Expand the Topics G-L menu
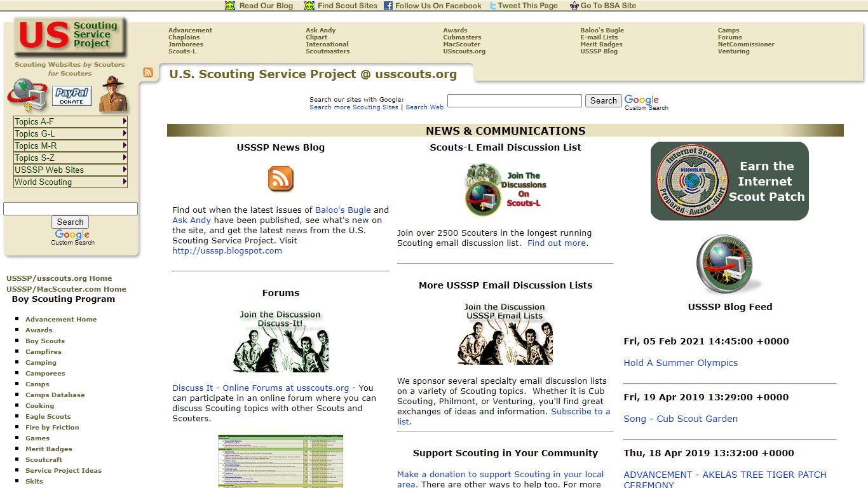 coord(71,133)
